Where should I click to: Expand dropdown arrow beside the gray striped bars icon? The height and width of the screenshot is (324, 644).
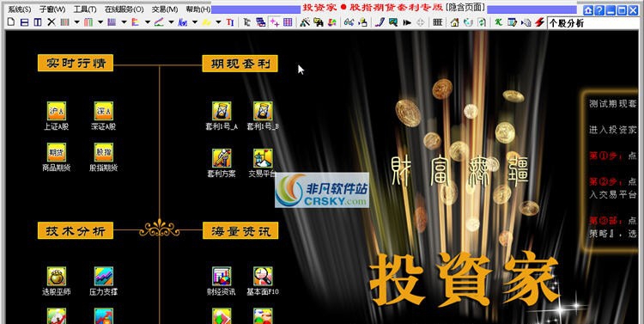pyautogui.click(x=76, y=22)
